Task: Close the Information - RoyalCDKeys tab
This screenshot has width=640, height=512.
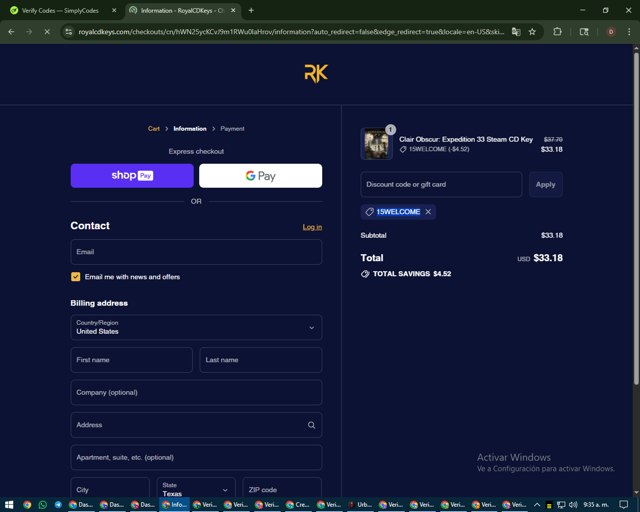Action: pyautogui.click(x=233, y=10)
